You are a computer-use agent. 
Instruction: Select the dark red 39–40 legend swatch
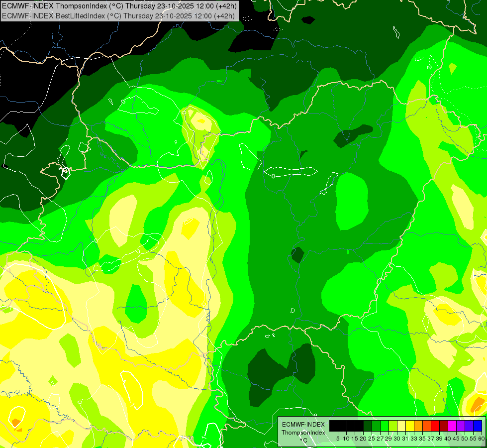[444, 426]
